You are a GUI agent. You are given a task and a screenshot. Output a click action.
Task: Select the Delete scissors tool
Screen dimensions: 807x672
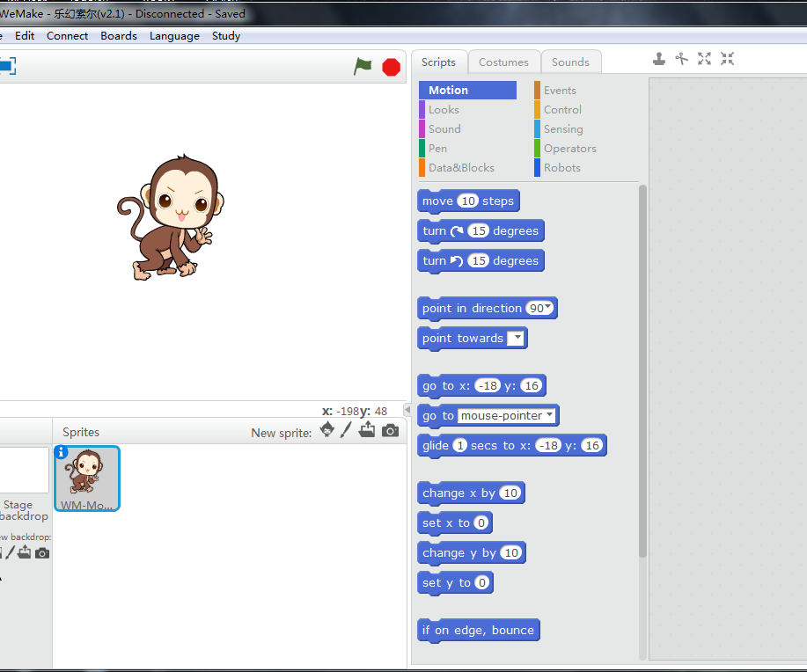[x=681, y=59]
